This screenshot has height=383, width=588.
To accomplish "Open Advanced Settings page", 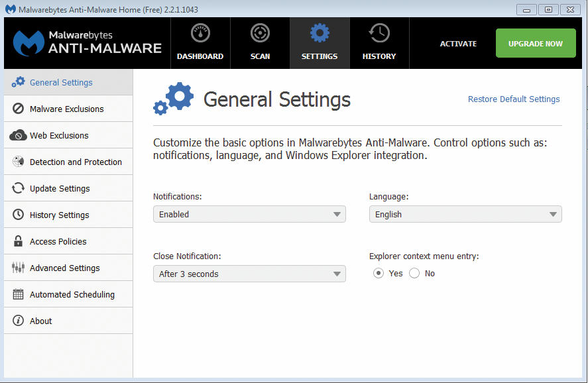I will pyautogui.click(x=68, y=268).
